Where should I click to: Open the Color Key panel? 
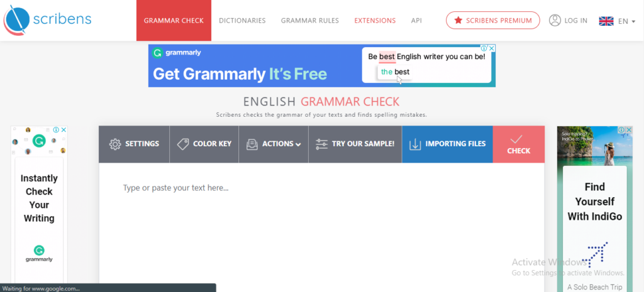point(204,144)
